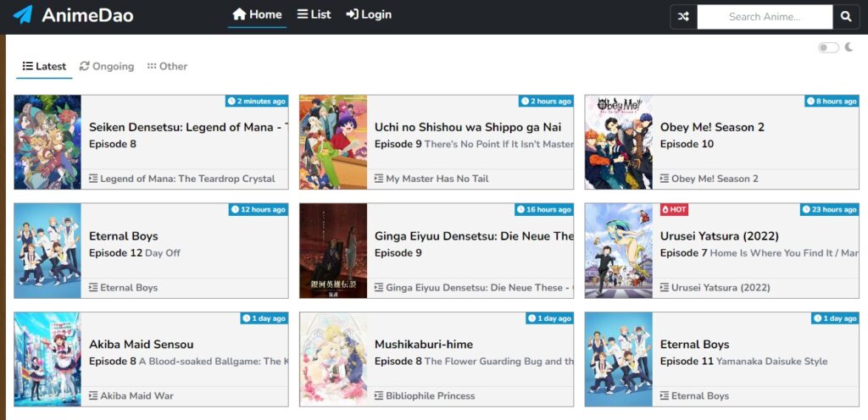
Task: Click the list icon beside Bibliophile Princess
Action: point(379,395)
